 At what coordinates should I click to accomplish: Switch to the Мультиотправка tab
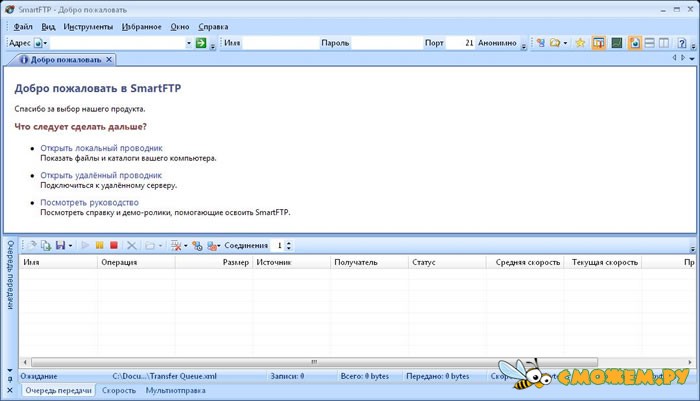[x=175, y=390]
